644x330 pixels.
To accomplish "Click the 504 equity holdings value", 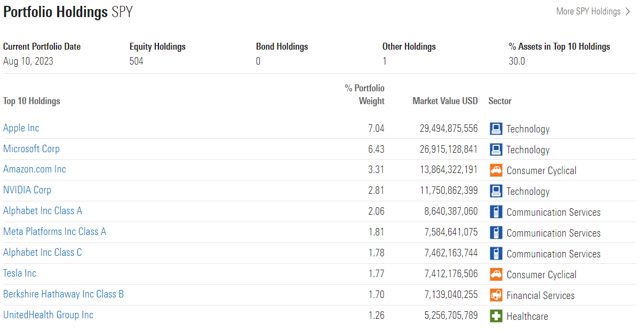I will 137,61.
